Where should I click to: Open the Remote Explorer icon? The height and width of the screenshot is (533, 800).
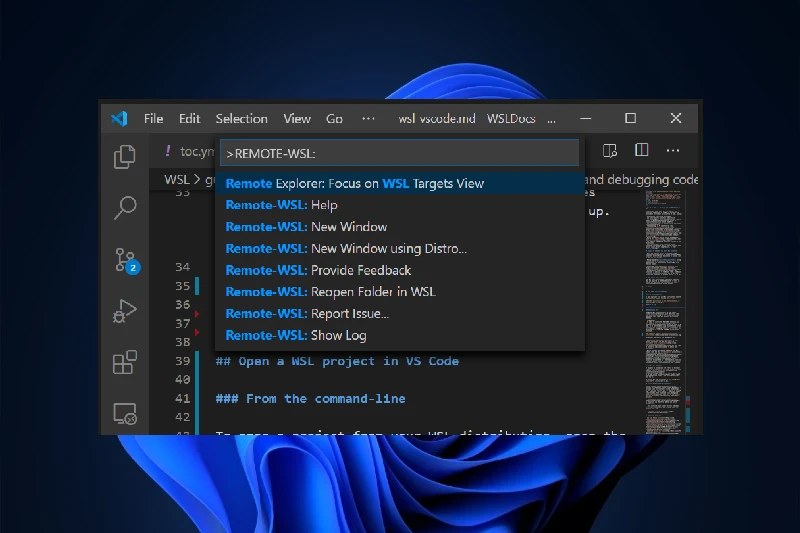(124, 414)
